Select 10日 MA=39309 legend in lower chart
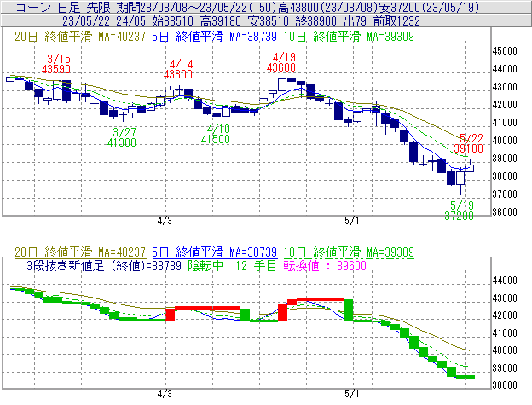 [349, 252]
